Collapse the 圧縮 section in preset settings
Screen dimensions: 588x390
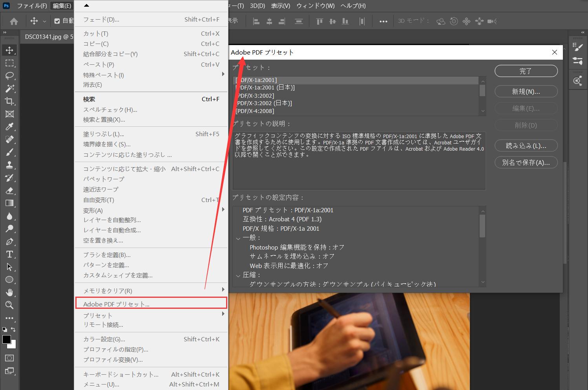(238, 275)
